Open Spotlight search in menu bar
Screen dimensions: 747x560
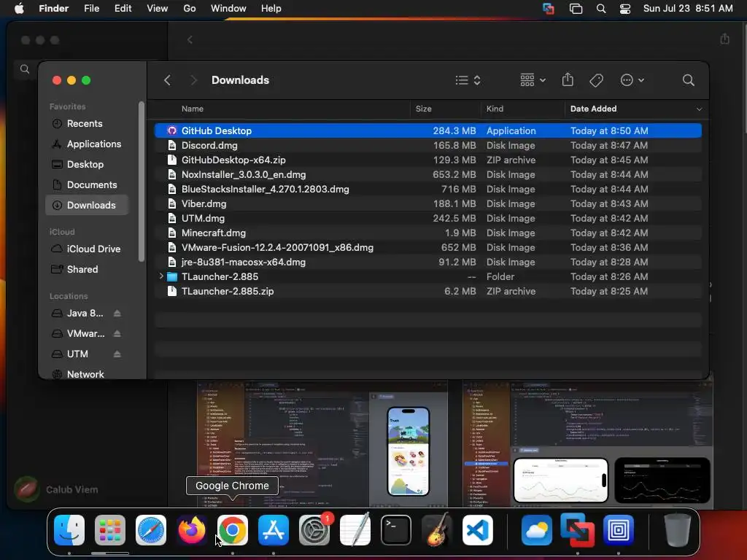click(601, 9)
